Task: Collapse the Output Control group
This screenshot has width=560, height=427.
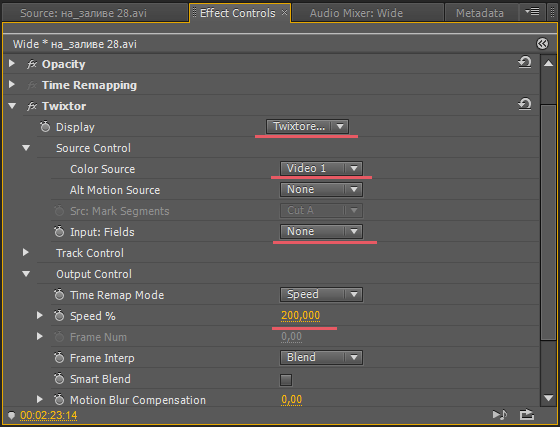Action: pyautogui.click(x=26, y=274)
